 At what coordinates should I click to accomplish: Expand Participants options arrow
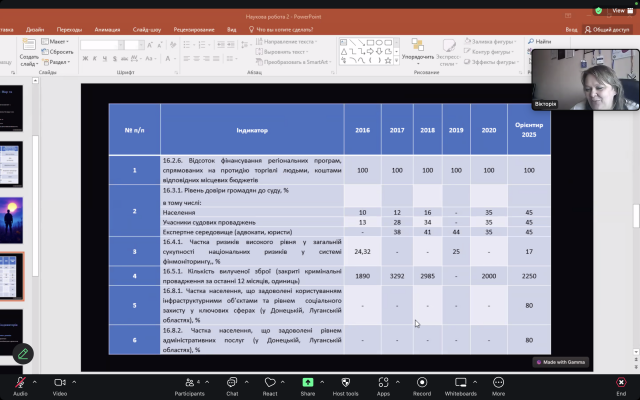click(x=207, y=382)
